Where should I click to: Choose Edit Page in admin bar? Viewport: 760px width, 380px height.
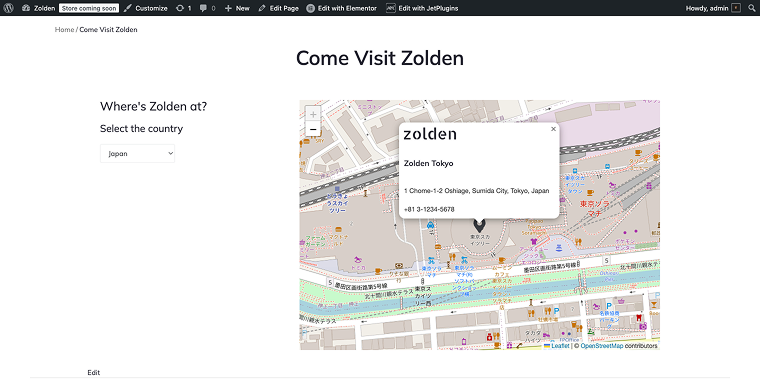click(278, 8)
